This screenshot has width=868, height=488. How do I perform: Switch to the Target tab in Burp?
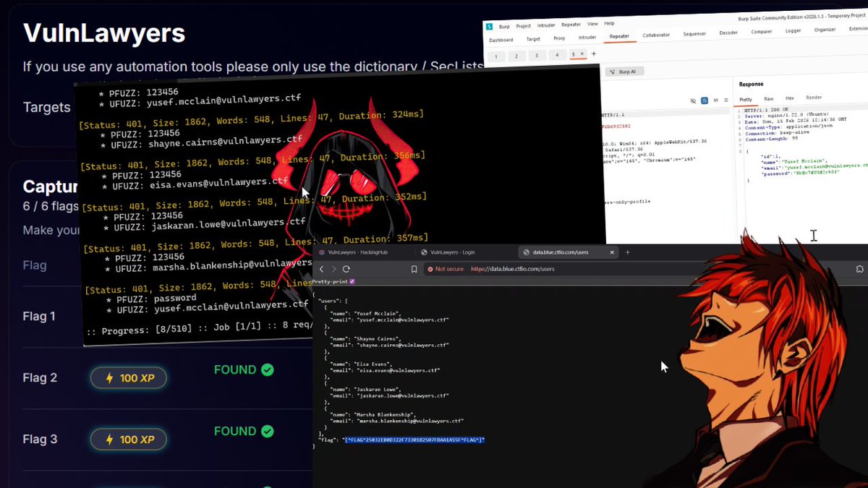pos(533,39)
